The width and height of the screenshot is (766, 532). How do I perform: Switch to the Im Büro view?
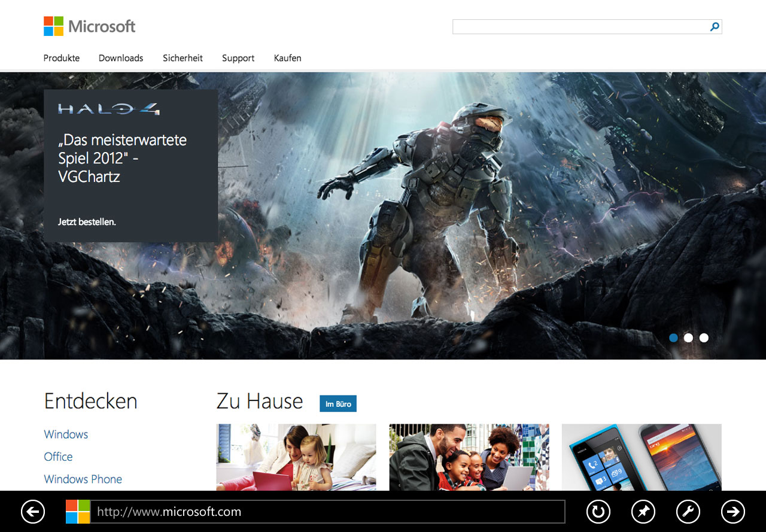[x=338, y=404]
